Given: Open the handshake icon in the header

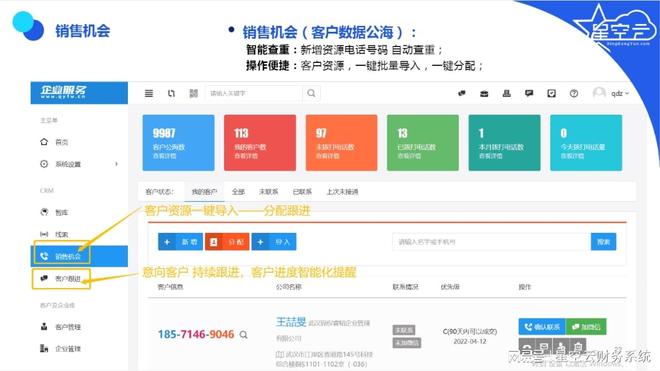Looking at the screenshot, I should click(462, 93).
